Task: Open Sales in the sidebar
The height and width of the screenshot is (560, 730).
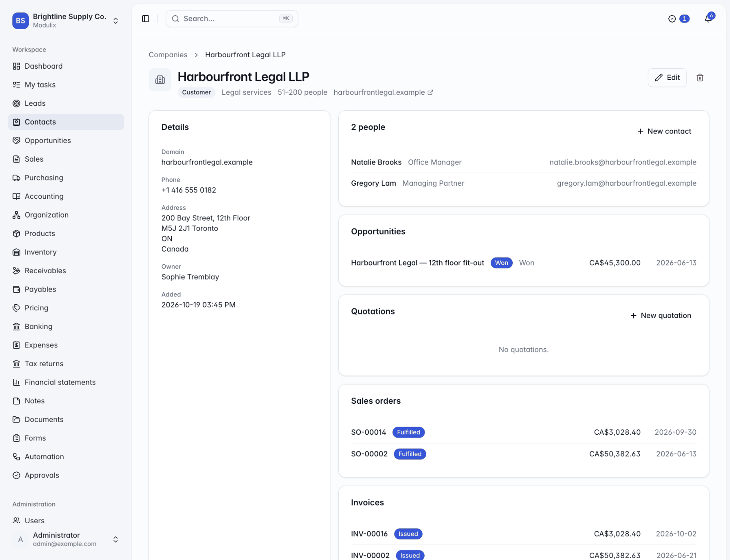Action: click(66, 159)
